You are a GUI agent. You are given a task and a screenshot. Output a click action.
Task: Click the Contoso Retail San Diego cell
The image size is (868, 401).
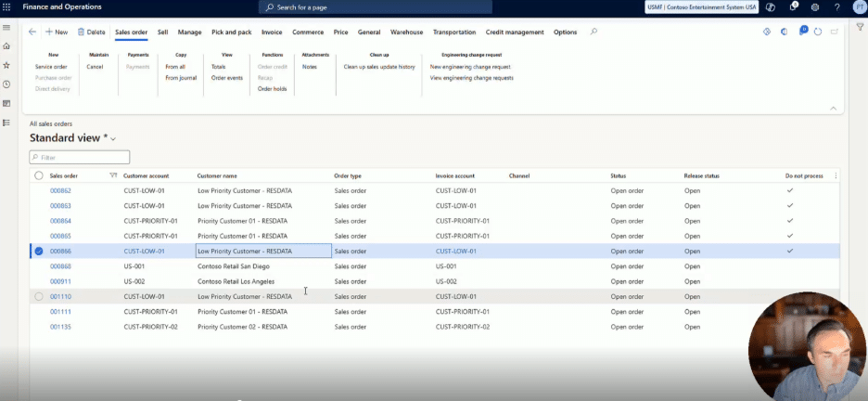coord(234,266)
